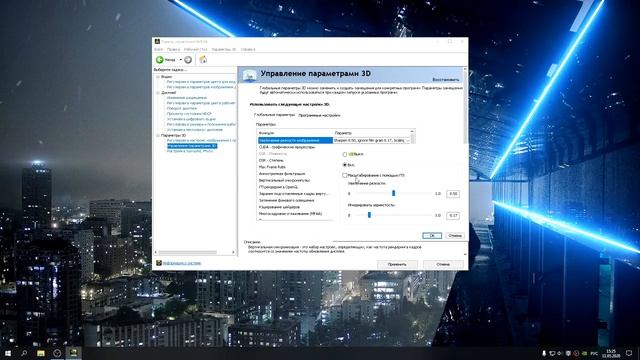Click the sharpening value field 0.50
The width and height of the screenshot is (640, 360).
[453, 193]
